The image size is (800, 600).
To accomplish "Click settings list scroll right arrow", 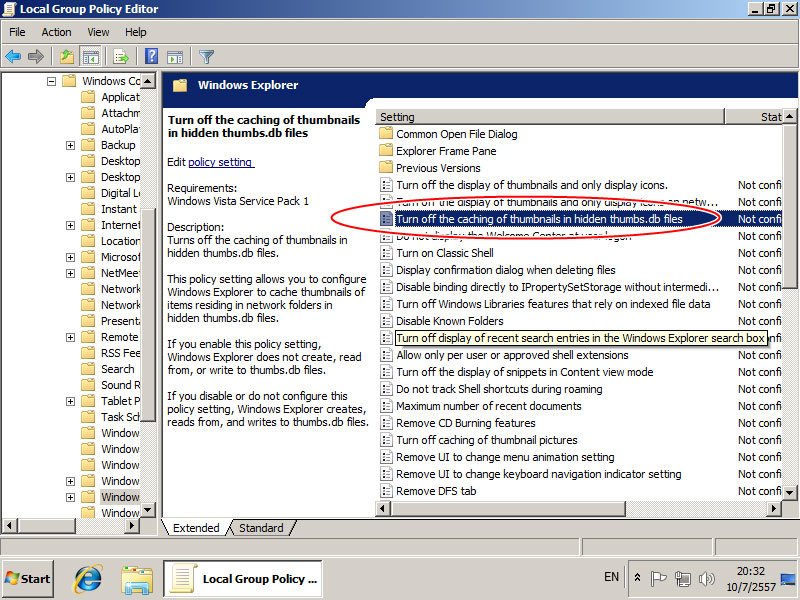I will tap(774, 508).
